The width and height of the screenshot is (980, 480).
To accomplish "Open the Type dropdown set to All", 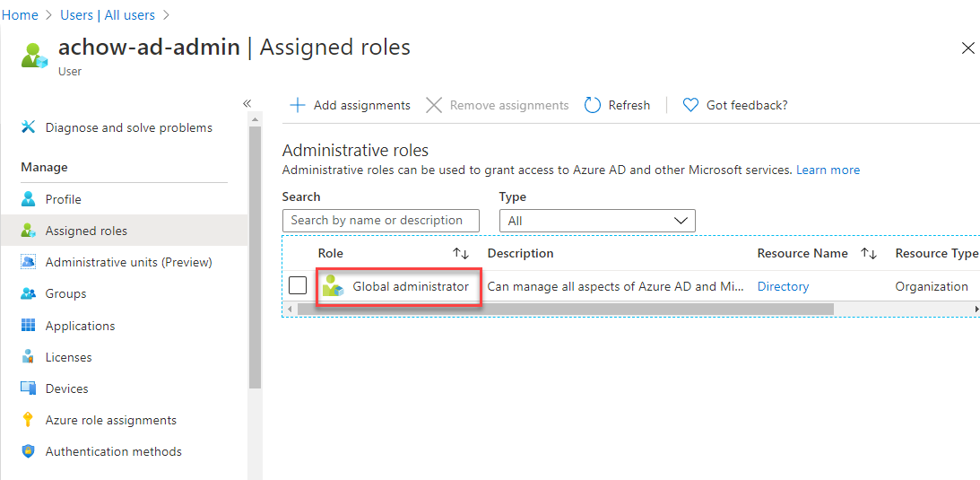I will [597, 221].
